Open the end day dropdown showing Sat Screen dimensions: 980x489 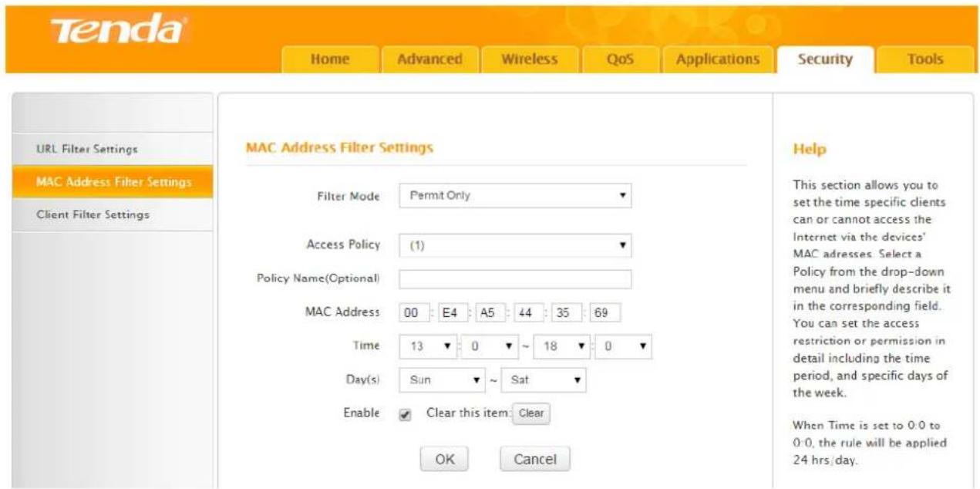(544, 380)
